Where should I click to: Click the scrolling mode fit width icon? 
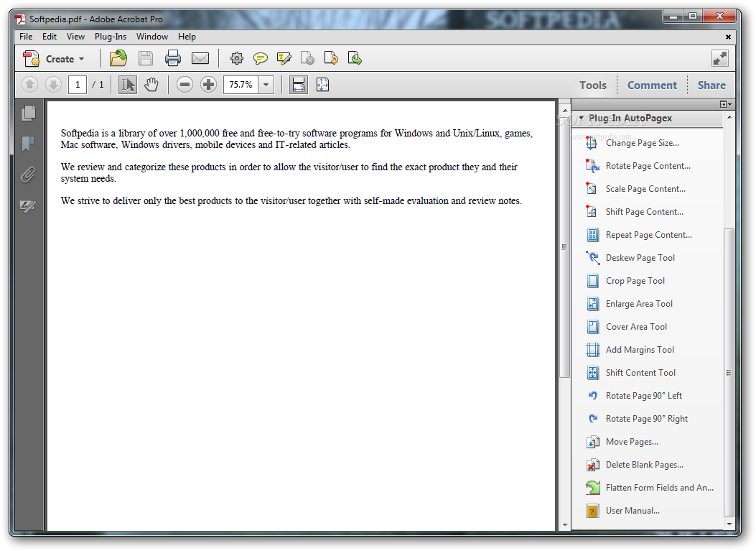(x=299, y=85)
